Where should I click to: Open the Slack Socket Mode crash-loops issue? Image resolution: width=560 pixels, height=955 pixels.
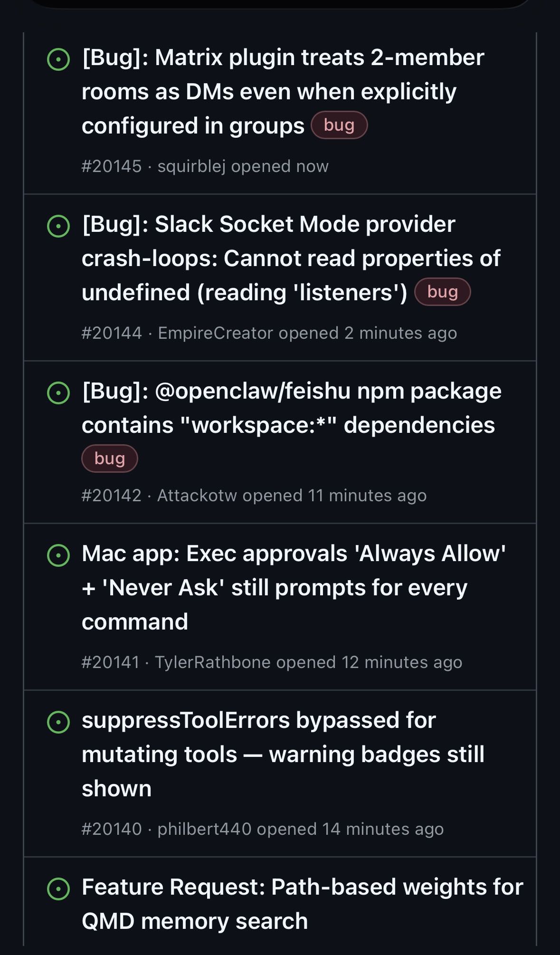(x=291, y=258)
